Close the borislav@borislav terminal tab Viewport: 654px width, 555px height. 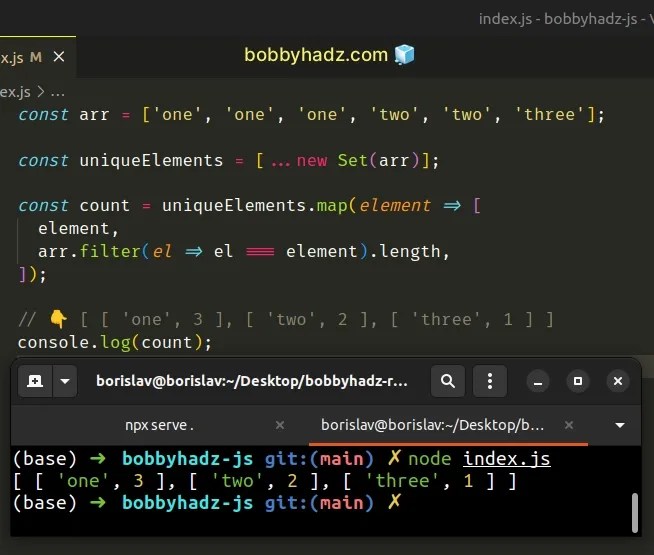pos(569,425)
